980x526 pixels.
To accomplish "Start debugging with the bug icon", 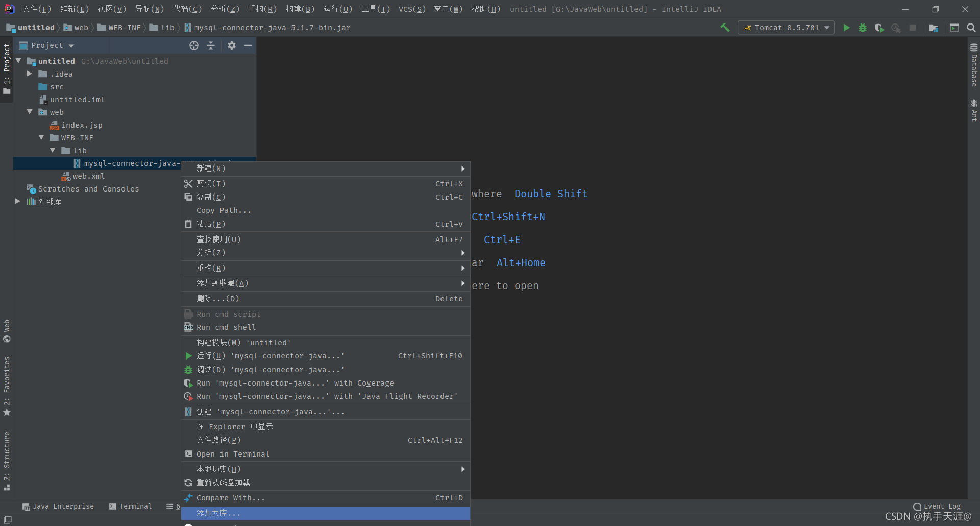I will pos(863,28).
